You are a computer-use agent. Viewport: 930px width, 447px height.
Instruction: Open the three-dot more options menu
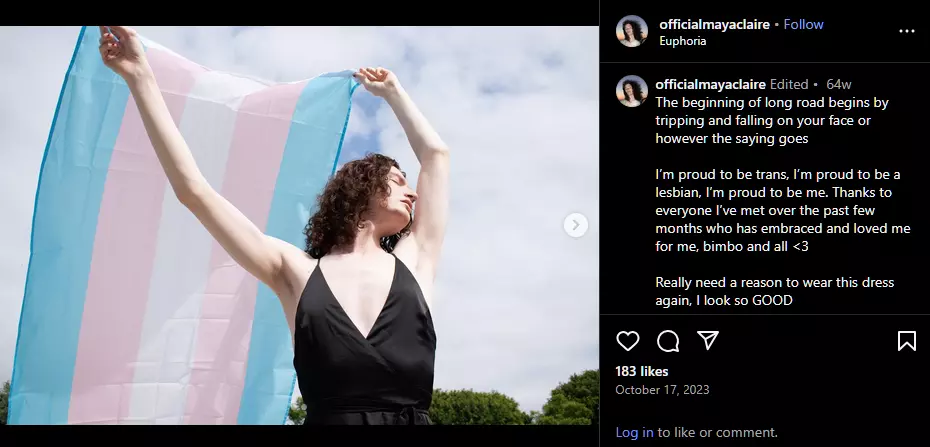tap(907, 31)
